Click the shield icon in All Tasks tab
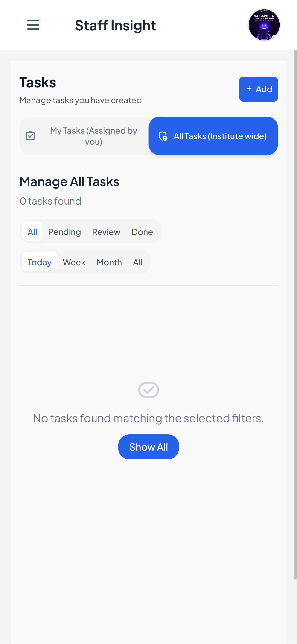This screenshot has height=644, width=297. click(x=163, y=136)
